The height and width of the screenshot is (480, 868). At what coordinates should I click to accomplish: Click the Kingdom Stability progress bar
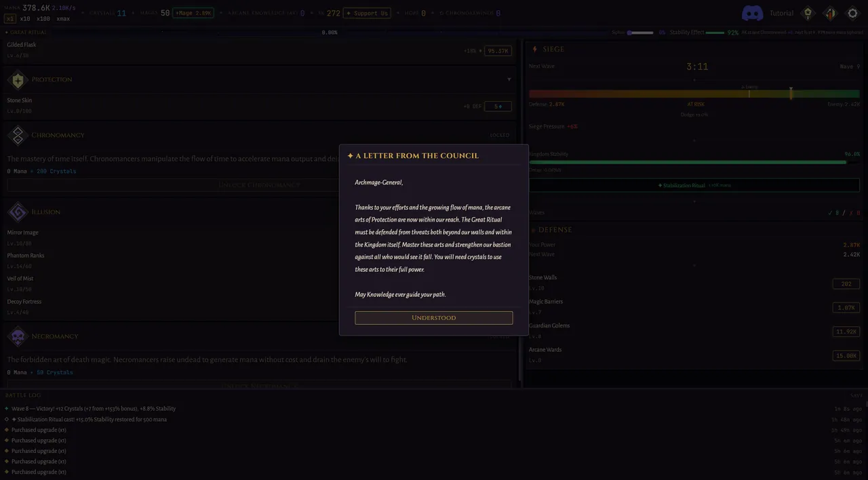coord(694,162)
